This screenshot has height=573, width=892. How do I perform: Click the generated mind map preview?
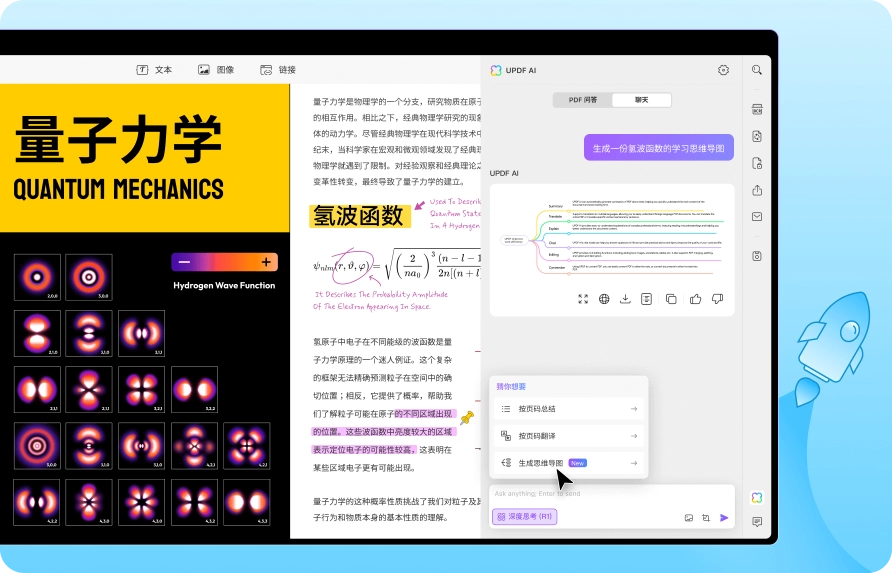[x=612, y=236]
